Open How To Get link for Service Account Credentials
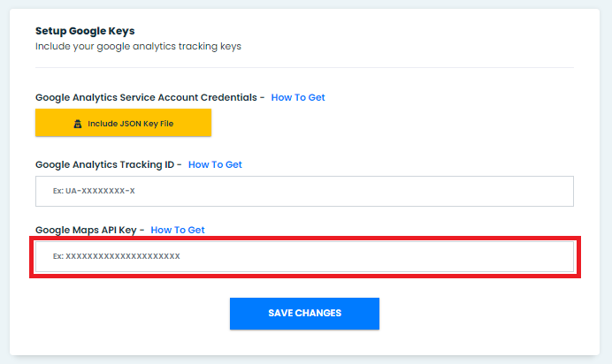 click(x=298, y=97)
